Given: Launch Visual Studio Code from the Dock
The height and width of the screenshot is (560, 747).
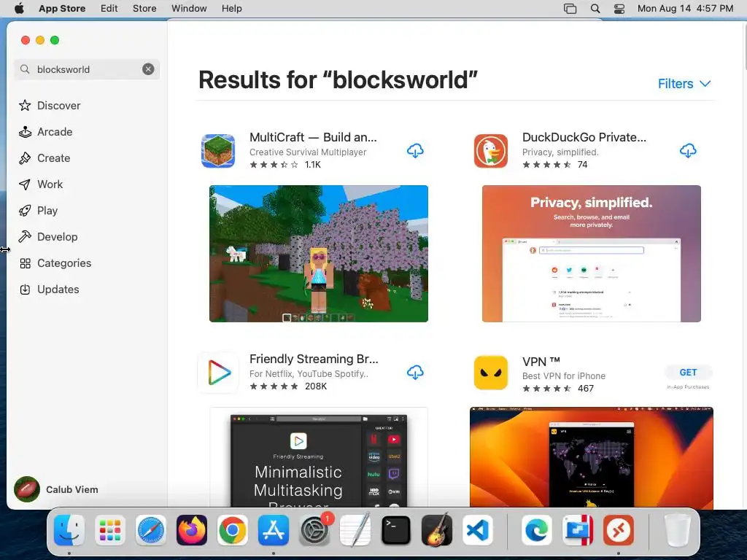Looking at the screenshot, I should [478, 530].
